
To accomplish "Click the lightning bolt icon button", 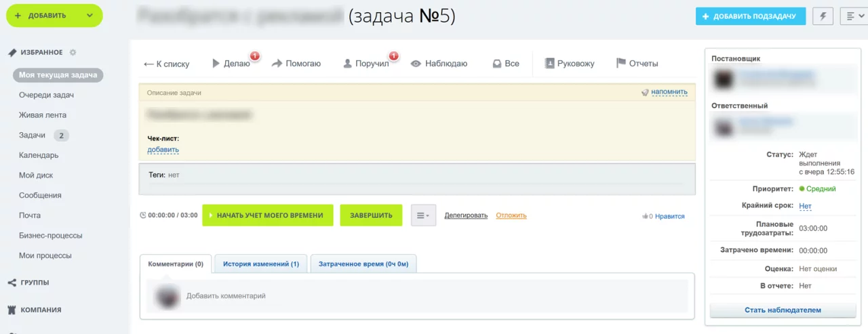I will tap(823, 16).
